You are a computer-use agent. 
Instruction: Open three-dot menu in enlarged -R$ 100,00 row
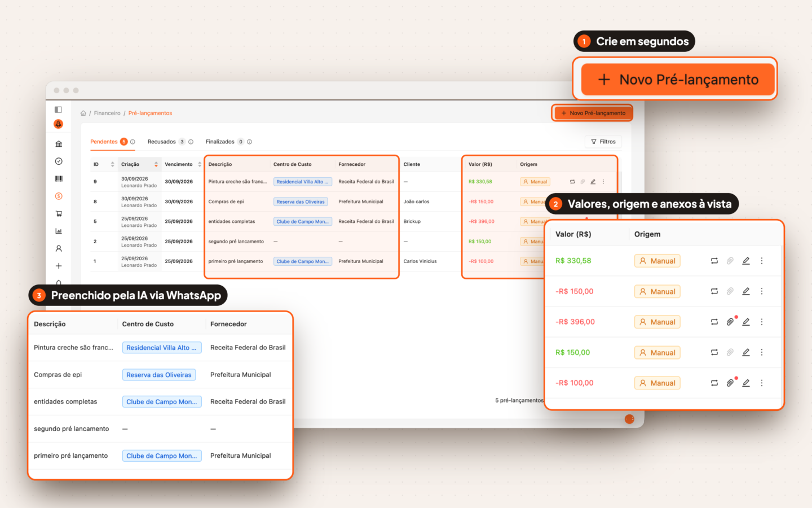pyautogui.click(x=762, y=383)
